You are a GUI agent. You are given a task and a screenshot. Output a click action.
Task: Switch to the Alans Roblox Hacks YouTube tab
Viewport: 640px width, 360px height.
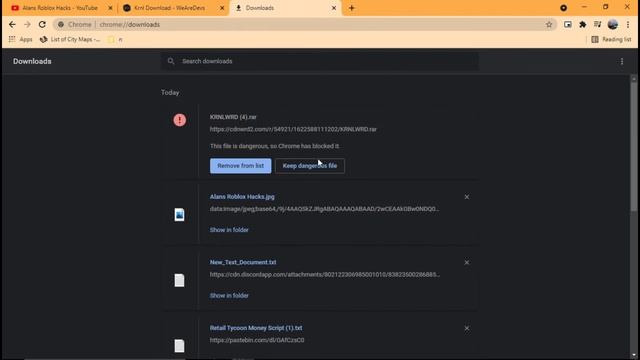(x=60, y=8)
